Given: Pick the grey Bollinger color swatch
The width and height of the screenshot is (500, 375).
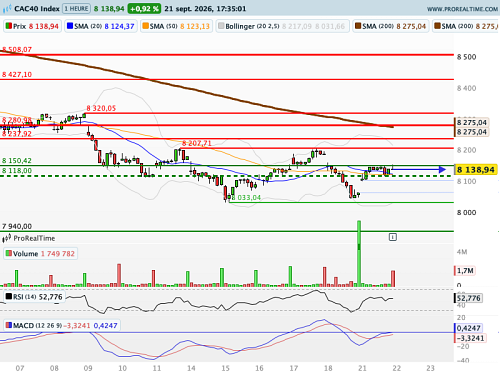Looking at the screenshot, I should point(221,26).
